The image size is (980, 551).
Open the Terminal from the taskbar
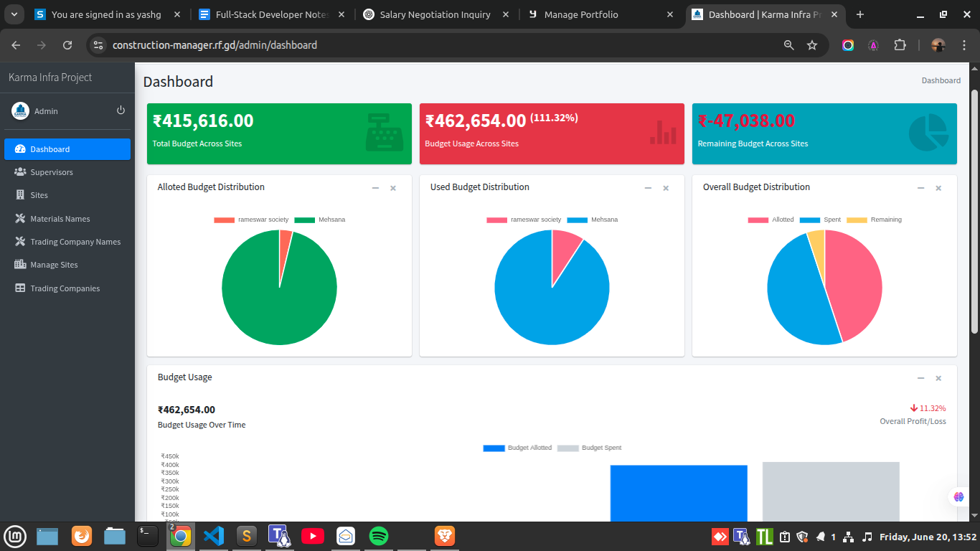(147, 536)
